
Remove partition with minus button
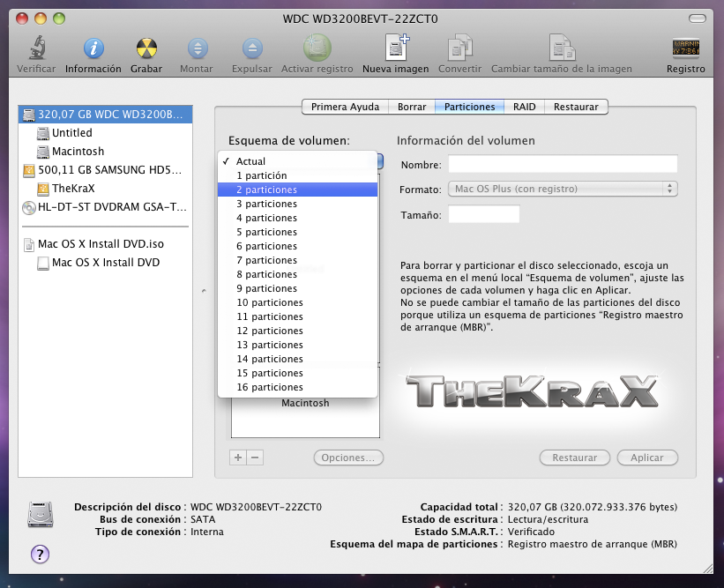coord(255,458)
